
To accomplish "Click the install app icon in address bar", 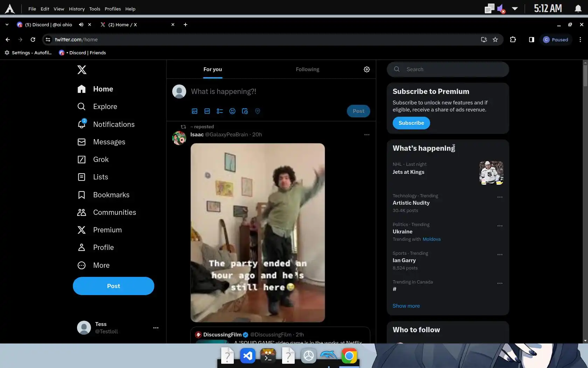I will click(484, 40).
